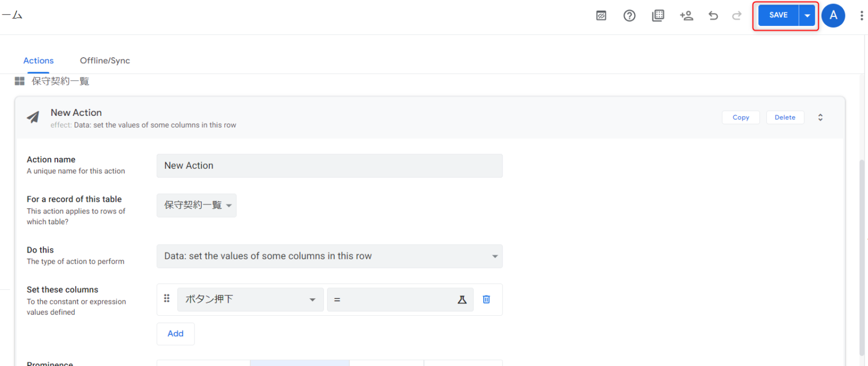The image size is (868, 366).
Task: Open the 保守契約一覧 table dropdown
Action: [196, 206]
